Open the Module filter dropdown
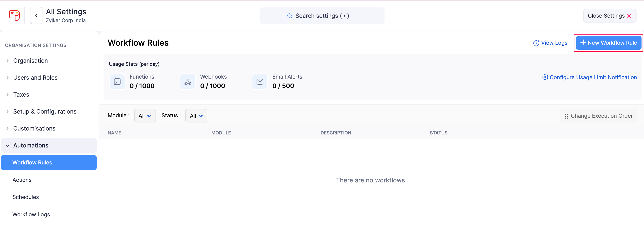The height and width of the screenshot is (230, 644). 145,116
